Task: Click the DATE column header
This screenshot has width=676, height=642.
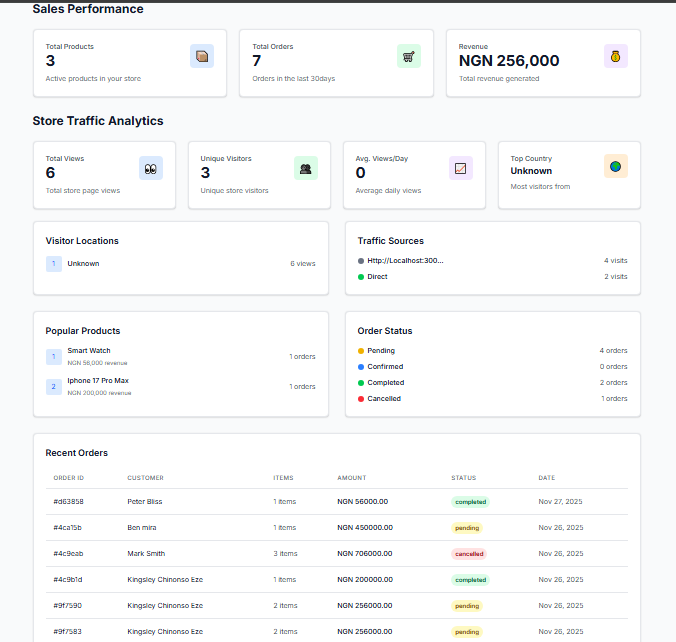Action: 547,478
